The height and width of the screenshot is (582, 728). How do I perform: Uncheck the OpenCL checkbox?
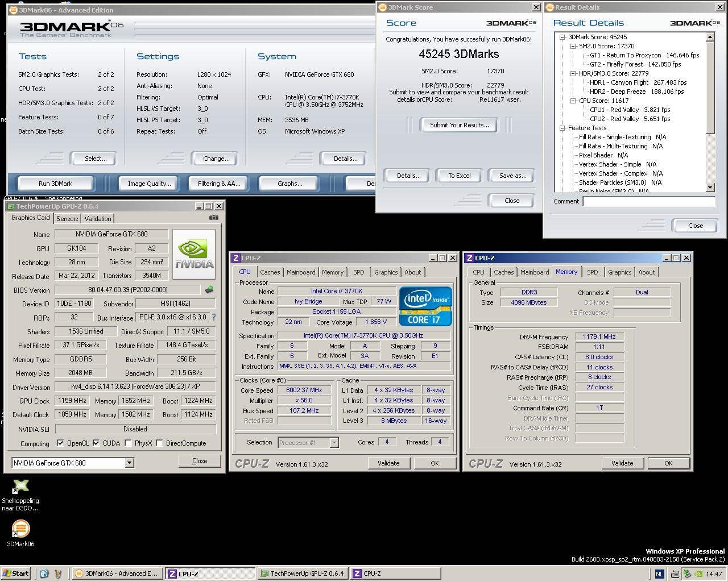click(61, 443)
